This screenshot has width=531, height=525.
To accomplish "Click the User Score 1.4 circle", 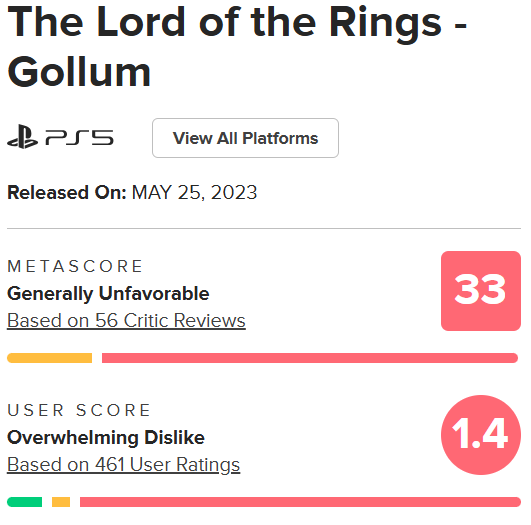I will pyautogui.click(x=481, y=435).
